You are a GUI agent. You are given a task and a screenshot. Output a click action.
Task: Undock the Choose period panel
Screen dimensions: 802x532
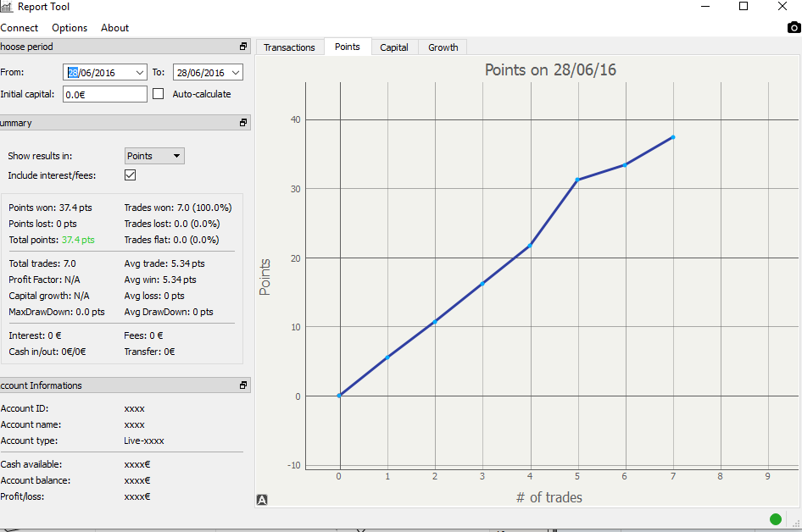[243, 47]
